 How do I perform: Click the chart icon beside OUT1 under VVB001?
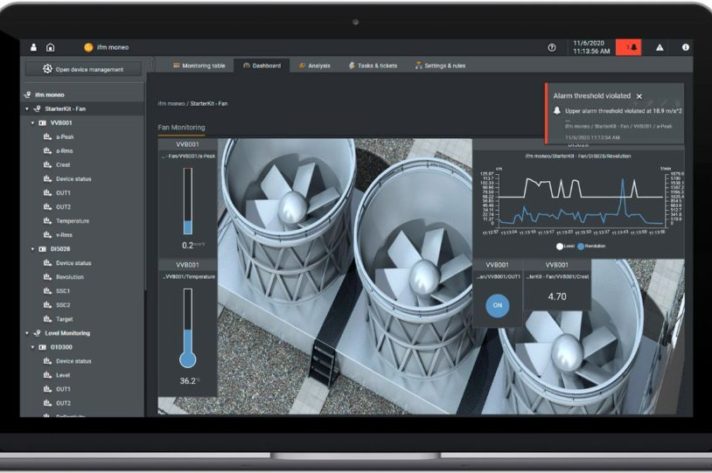pyautogui.click(x=47, y=193)
